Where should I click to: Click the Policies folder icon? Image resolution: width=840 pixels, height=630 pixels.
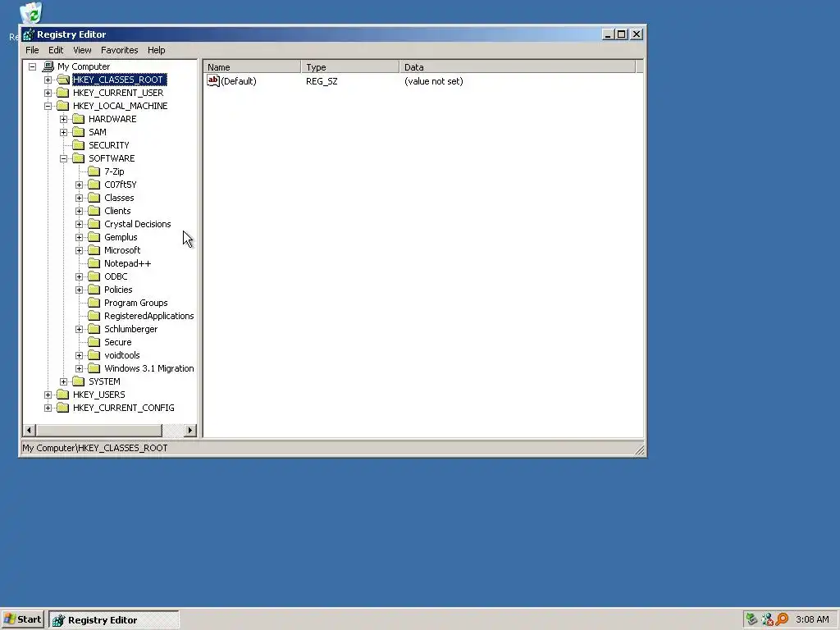click(x=94, y=290)
